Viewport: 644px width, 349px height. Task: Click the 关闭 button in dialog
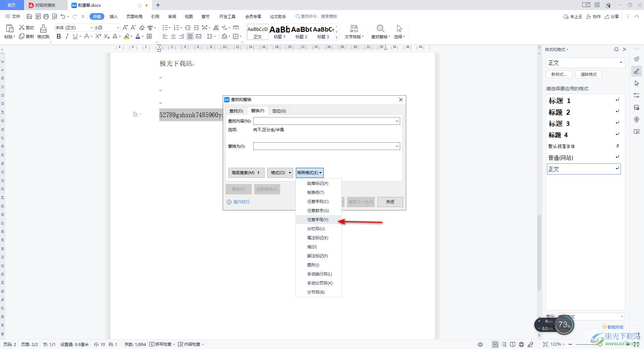pyautogui.click(x=390, y=202)
